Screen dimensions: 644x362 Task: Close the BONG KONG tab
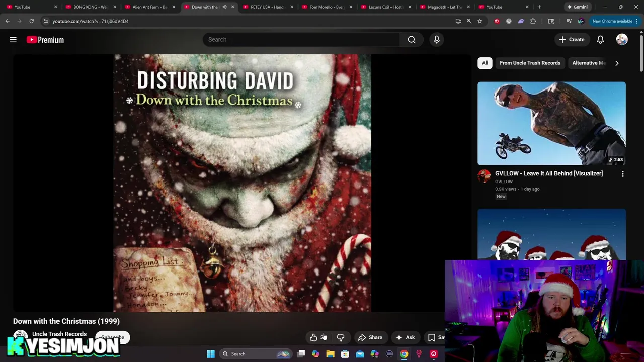114,7
